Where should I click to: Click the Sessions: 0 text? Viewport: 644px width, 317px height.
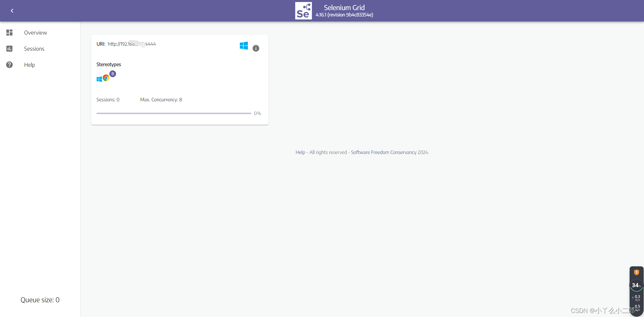pyautogui.click(x=108, y=100)
